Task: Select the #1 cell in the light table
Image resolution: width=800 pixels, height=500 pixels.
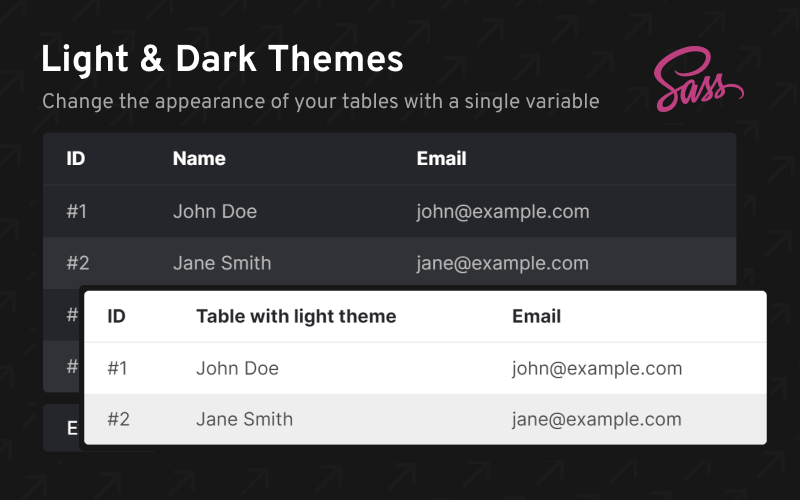Action: tap(118, 368)
